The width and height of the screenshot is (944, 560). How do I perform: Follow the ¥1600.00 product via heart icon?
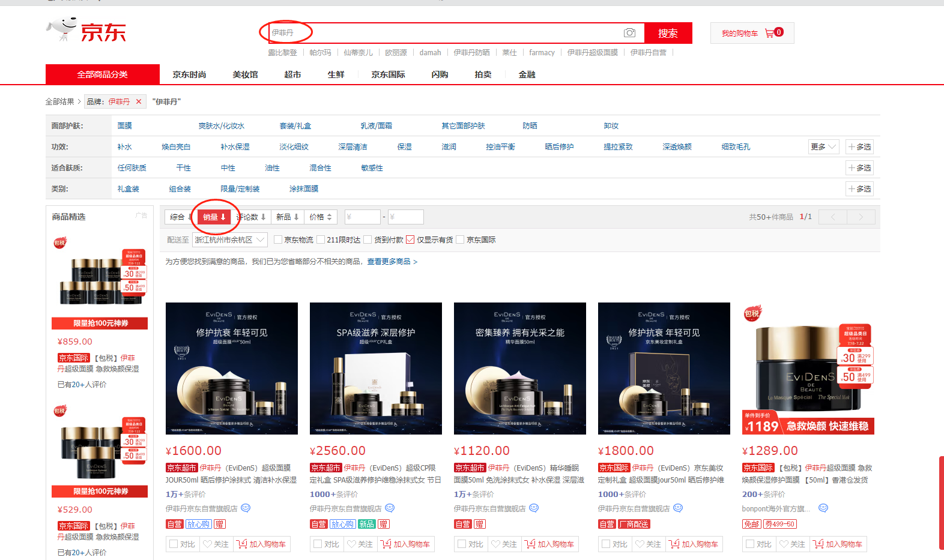pos(216,544)
